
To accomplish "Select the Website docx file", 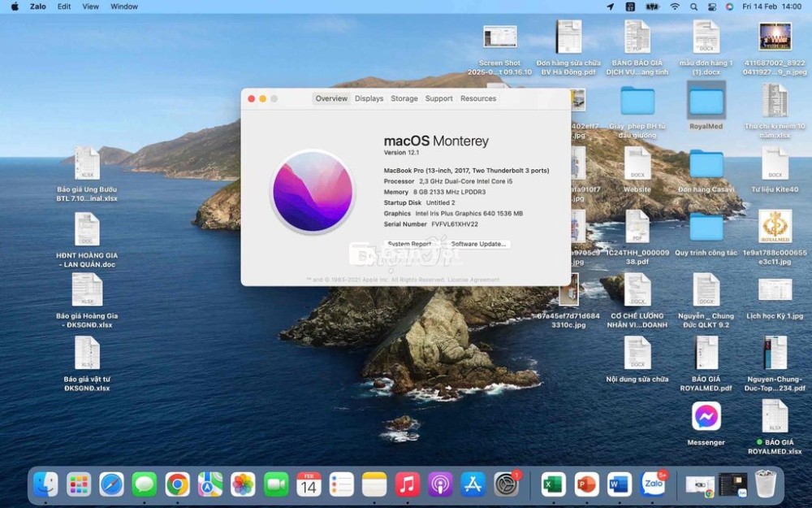I will pos(637,170).
